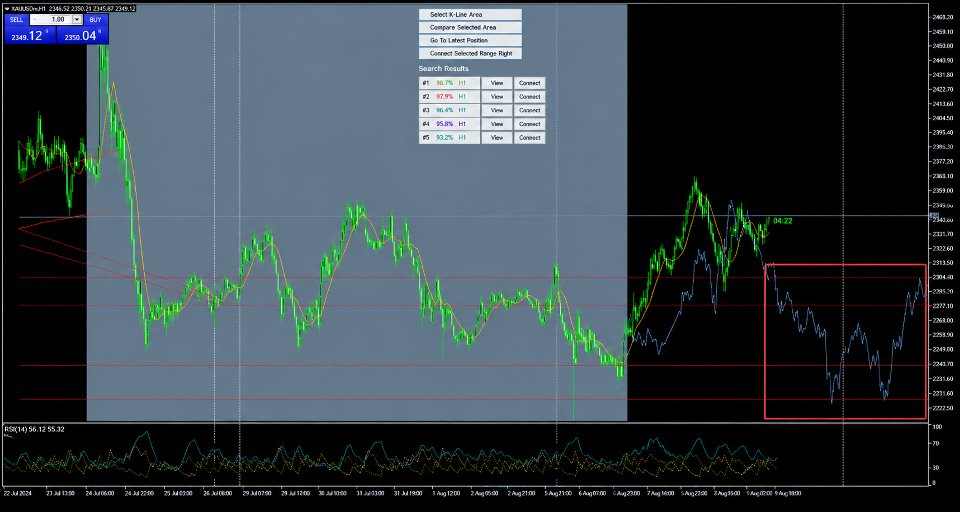This screenshot has width=960, height=512.
Task: Select the #5 93.2% H1 result row
Action: click(x=449, y=138)
